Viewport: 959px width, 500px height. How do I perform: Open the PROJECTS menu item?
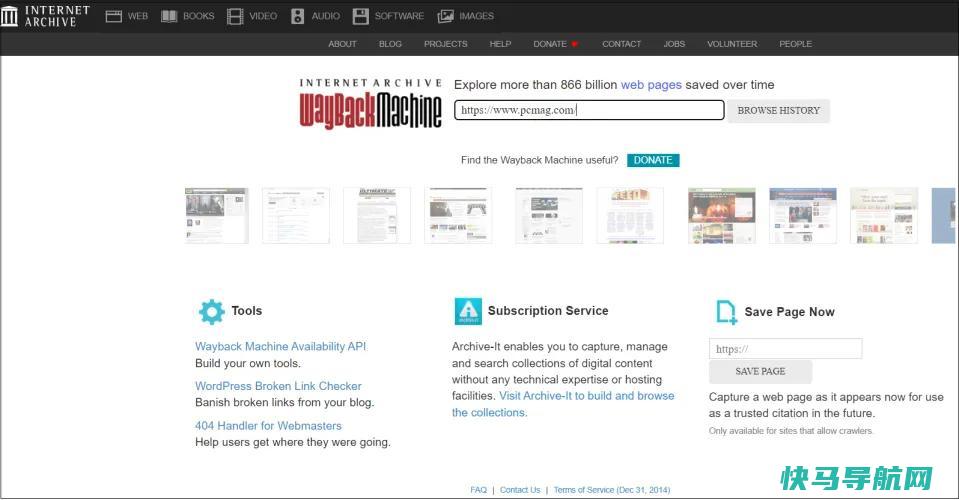[x=445, y=44]
